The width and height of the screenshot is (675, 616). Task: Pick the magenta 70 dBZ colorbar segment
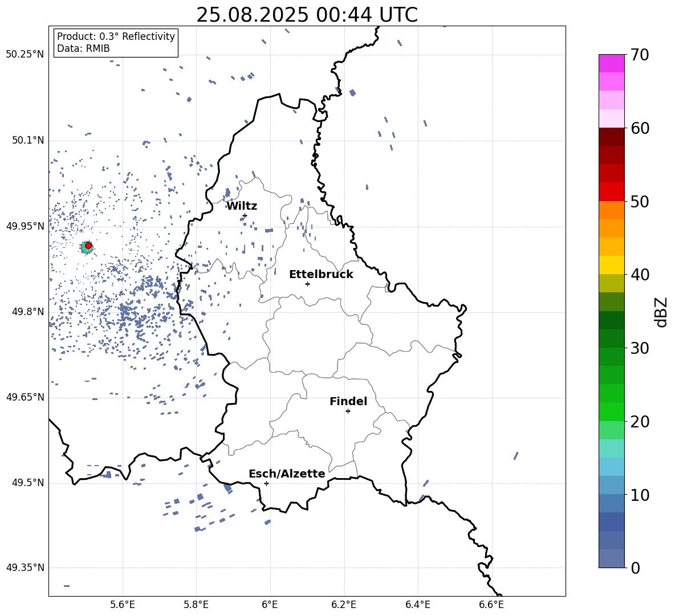611,64
